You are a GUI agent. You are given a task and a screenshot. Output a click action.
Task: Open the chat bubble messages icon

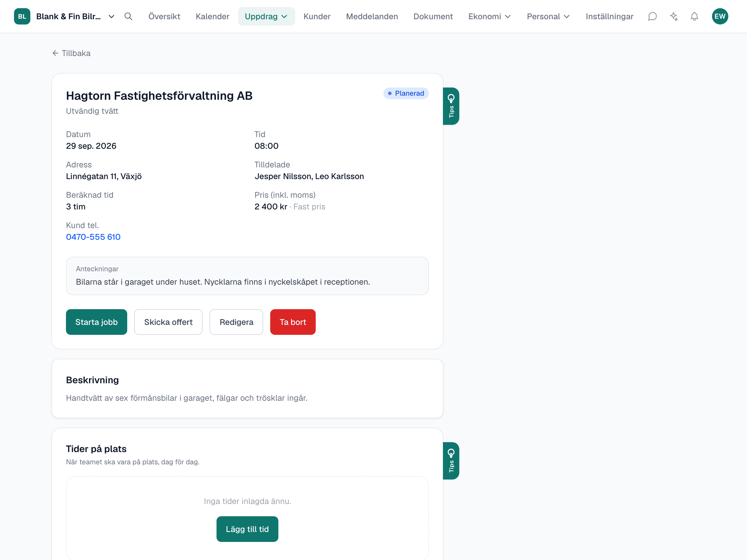[652, 16]
